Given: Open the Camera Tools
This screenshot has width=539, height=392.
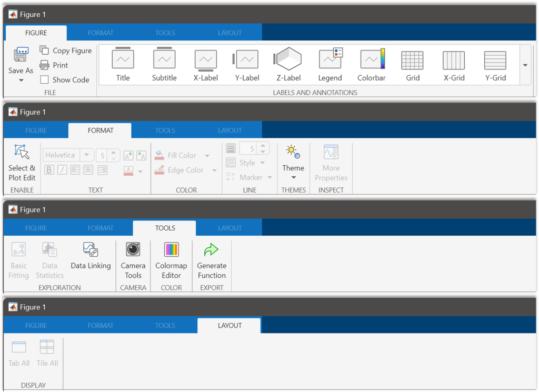Looking at the screenshot, I should (x=133, y=259).
